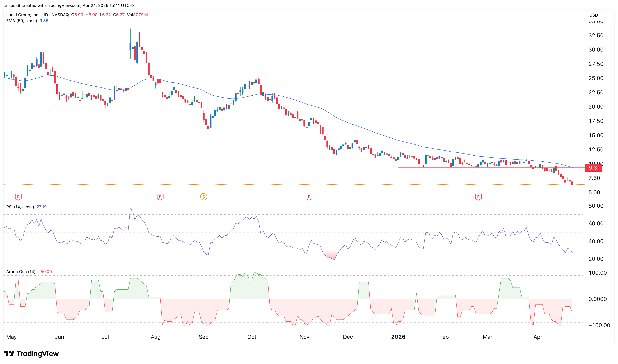Click the earnings marker near May
This screenshot has width=618, height=364.
pos(18,197)
